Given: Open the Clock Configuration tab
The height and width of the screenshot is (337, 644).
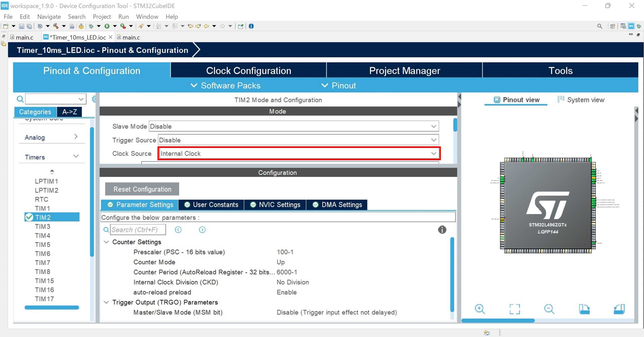Looking at the screenshot, I should click(249, 71).
